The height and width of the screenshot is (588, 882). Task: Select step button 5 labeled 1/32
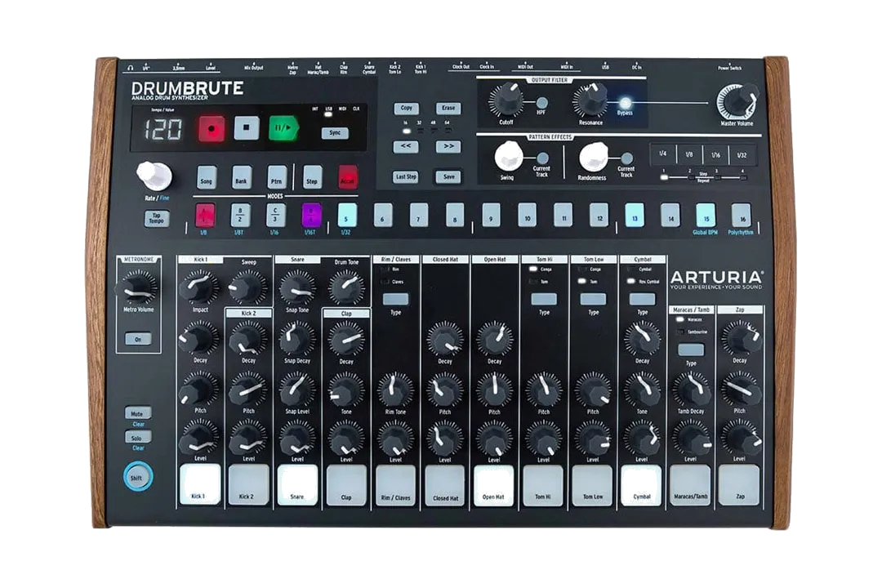pyautogui.click(x=347, y=215)
